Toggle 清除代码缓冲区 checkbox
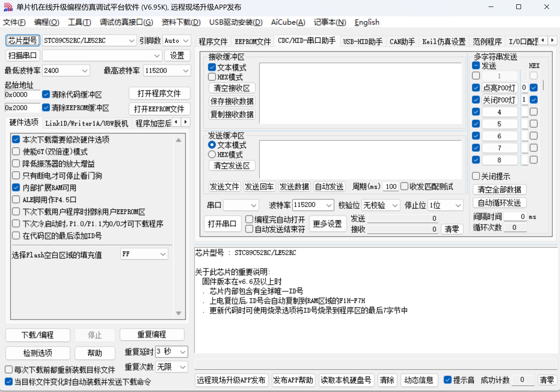The width and height of the screenshot is (560, 392). [x=46, y=94]
